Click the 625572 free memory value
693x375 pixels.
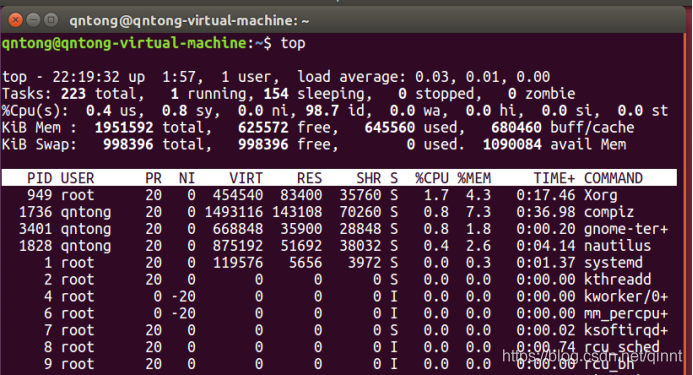point(263,128)
